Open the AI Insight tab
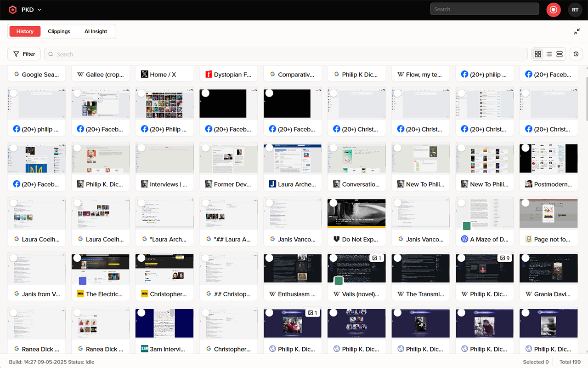Screen dimensions: 588x368 [x=96, y=31]
